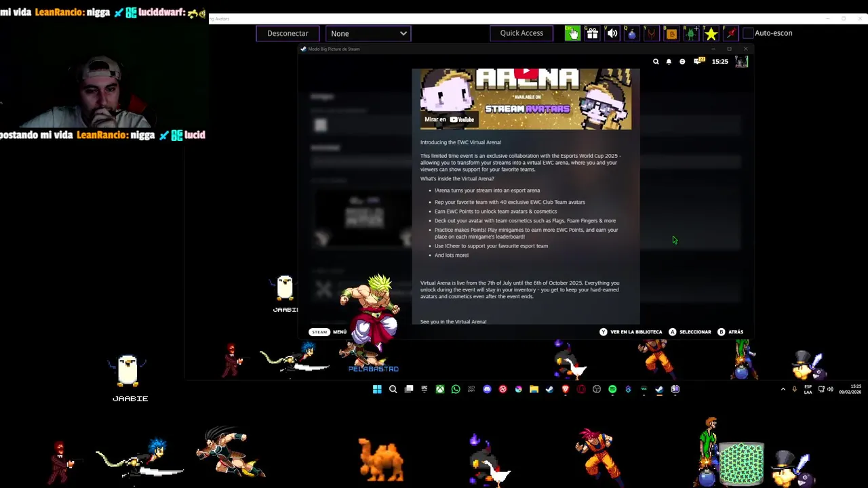This screenshot has height=488, width=868.
Task: Open Steam notifications bell
Action: (669, 62)
